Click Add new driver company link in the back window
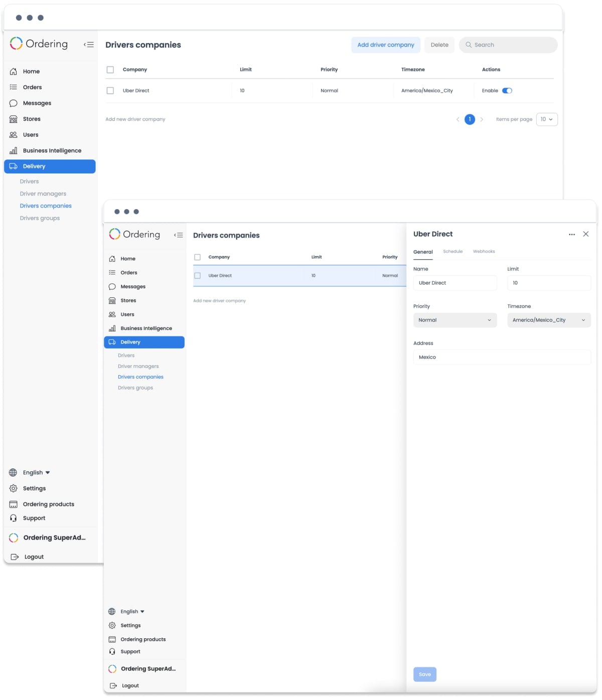This screenshot has height=700, width=602. click(135, 119)
